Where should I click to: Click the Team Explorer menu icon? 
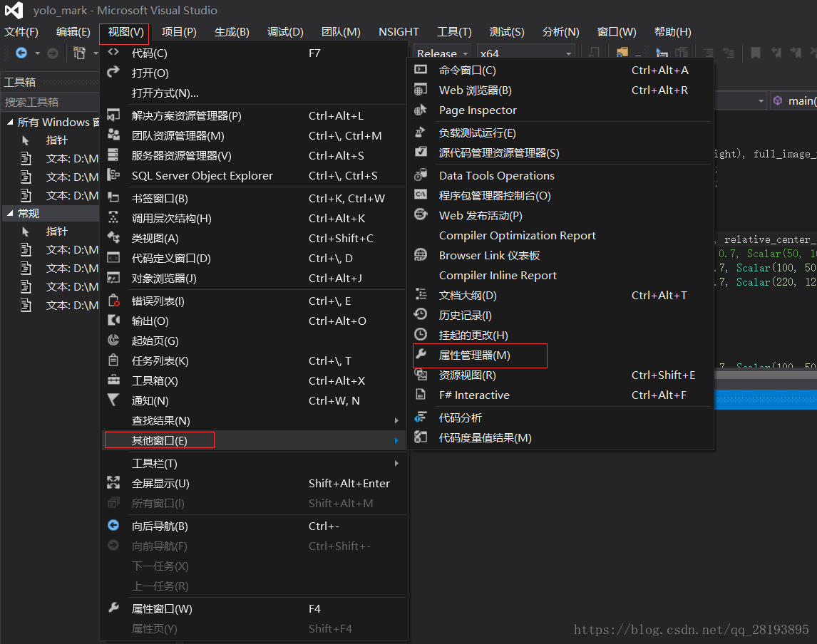113,135
